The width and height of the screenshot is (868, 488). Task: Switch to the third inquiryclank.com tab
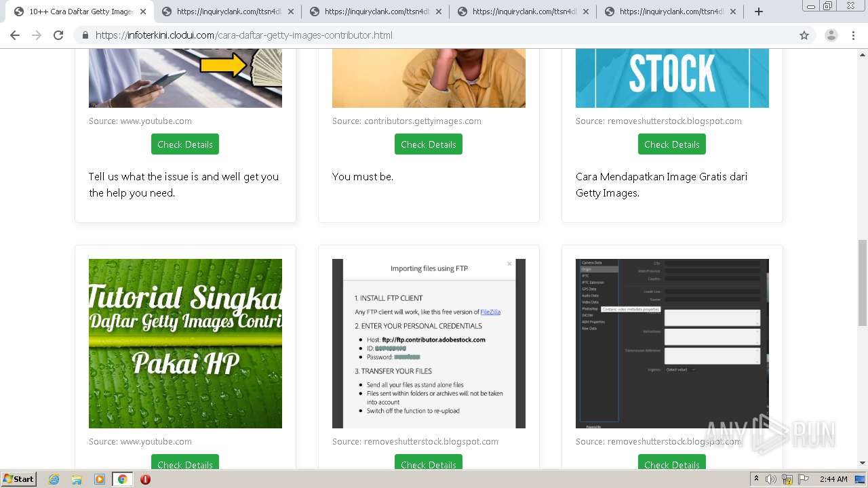(523, 12)
